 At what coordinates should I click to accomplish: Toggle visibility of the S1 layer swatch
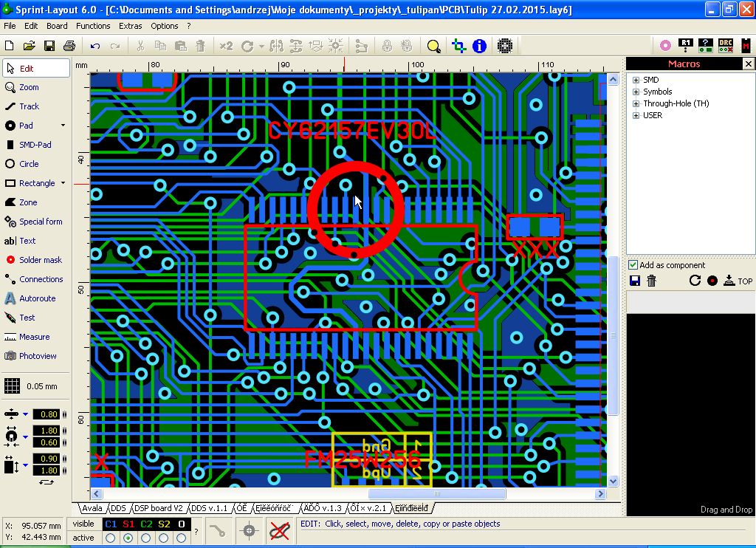coord(128,524)
